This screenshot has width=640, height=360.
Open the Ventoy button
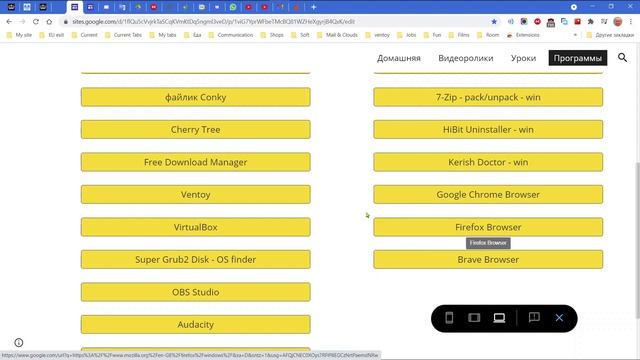196,194
